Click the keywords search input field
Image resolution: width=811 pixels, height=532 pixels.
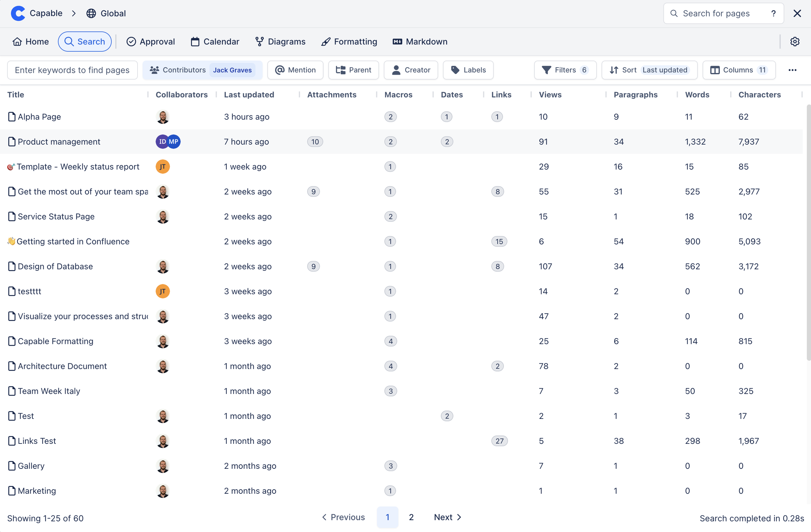click(x=72, y=70)
